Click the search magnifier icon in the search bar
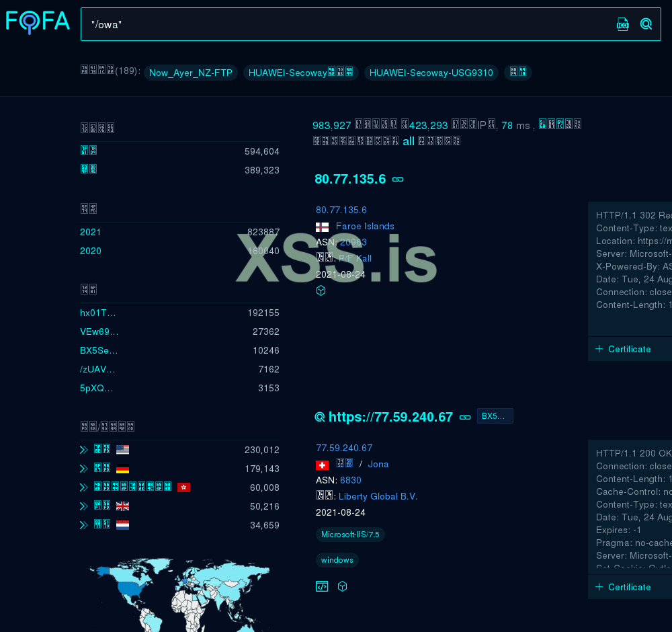 click(x=646, y=24)
